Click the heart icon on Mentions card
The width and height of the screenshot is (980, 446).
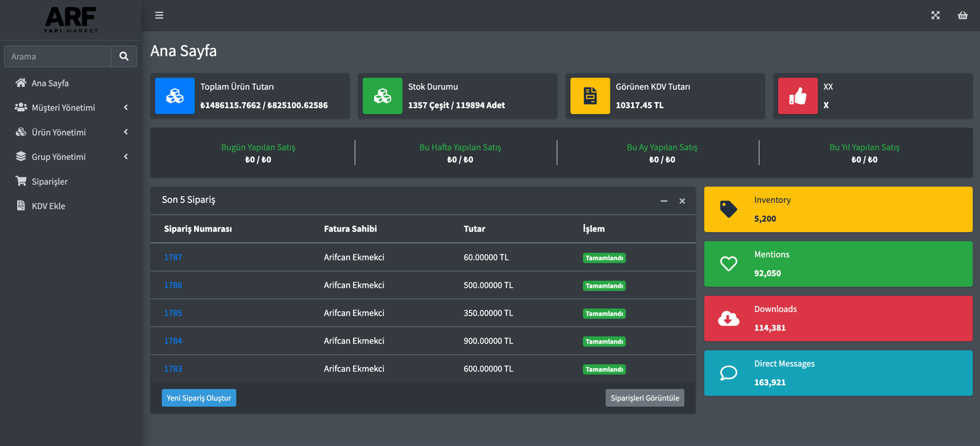729,263
